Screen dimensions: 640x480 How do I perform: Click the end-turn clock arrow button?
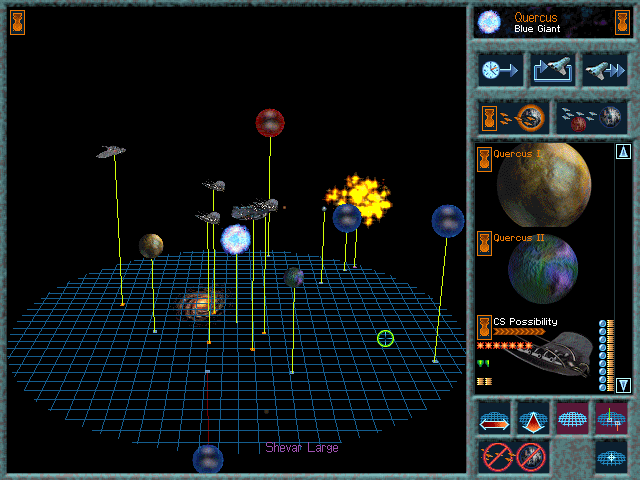500,70
